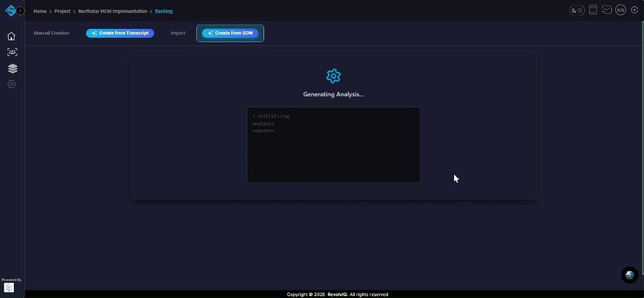Switch to the Import tab
The image size is (644, 298).
(178, 33)
